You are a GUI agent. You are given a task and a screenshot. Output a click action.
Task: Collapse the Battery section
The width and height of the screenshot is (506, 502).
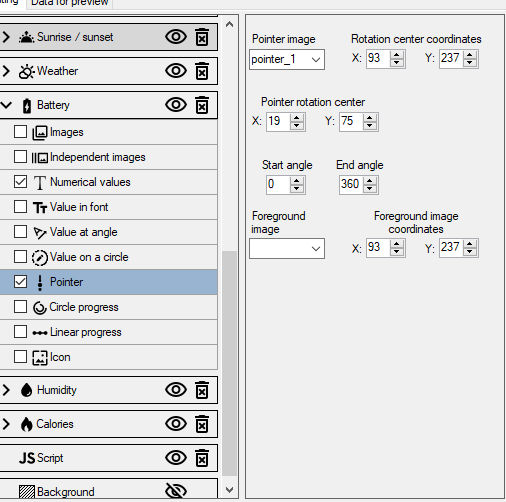point(6,105)
